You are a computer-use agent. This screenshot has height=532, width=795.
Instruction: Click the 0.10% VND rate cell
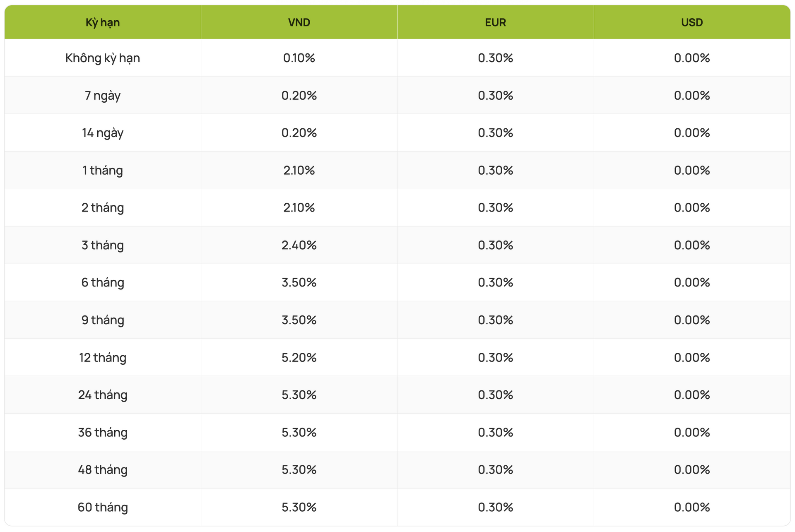pyautogui.click(x=299, y=58)
